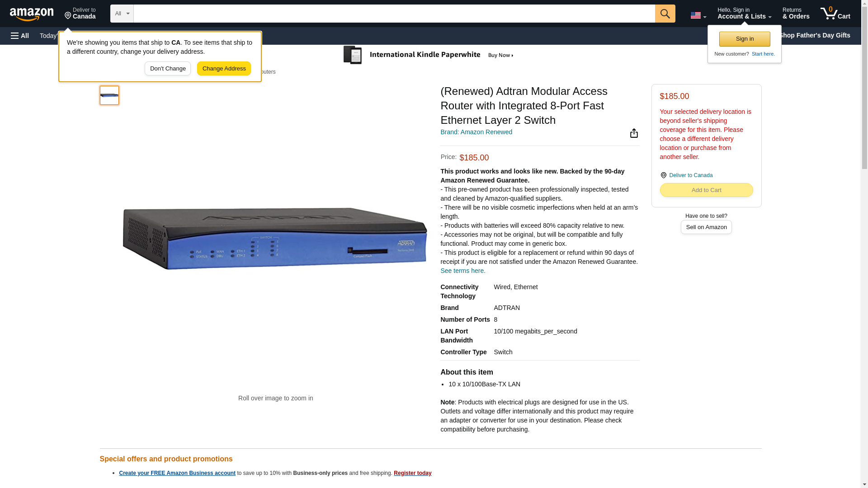Click the Amazon logo

(x=32, y=14)
